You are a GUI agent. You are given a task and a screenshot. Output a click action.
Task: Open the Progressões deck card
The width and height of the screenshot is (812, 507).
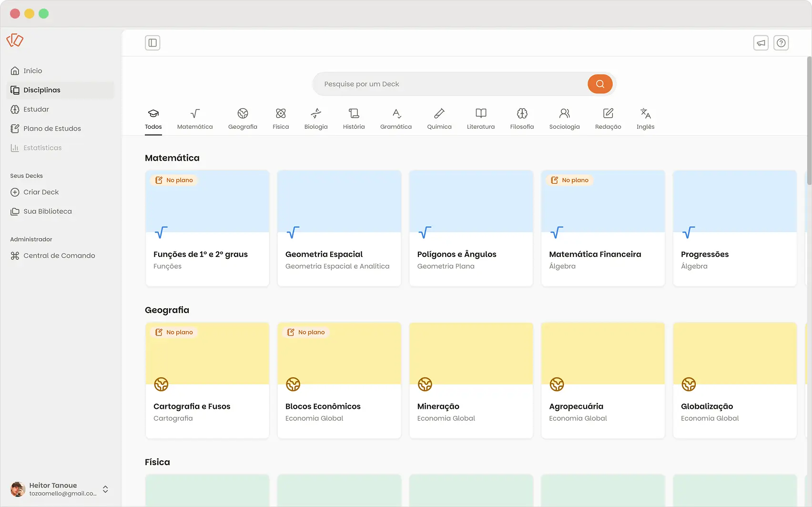[735, 228]
